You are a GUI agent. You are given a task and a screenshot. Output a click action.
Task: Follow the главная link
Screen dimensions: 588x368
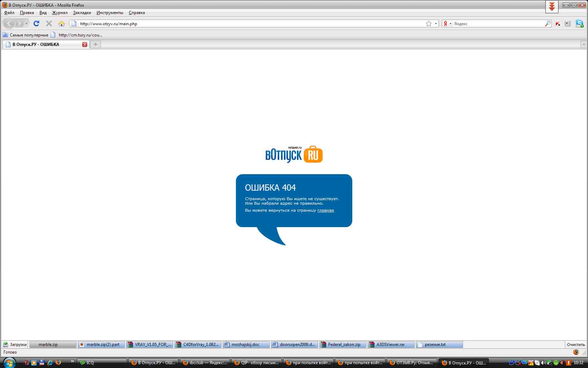tap(325, 210)
